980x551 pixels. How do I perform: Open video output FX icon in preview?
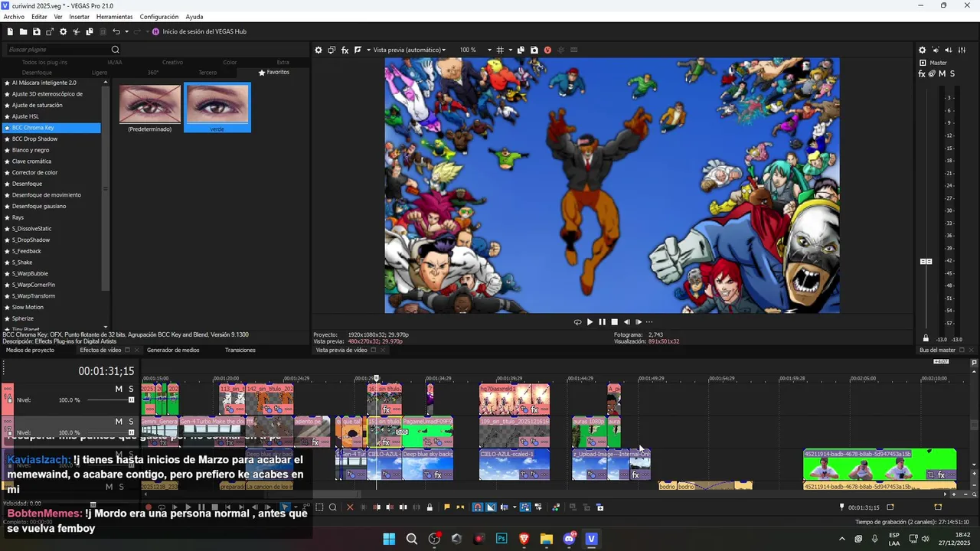[345, 50]
